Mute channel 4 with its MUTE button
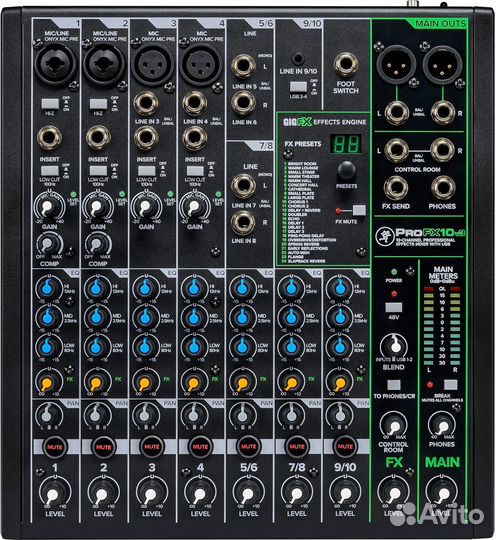This screenshot has width=496, height=540. [x=200, y=447]
